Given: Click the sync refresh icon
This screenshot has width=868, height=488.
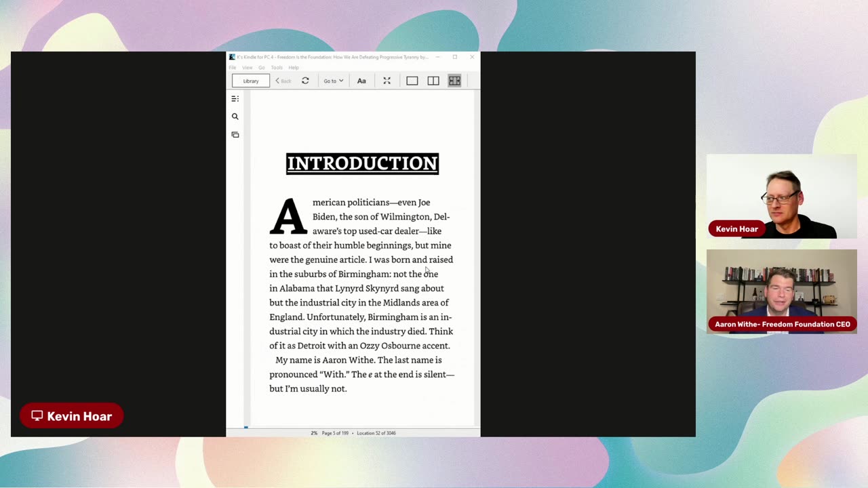Looking at the screenshot, I should coord(305,81).
